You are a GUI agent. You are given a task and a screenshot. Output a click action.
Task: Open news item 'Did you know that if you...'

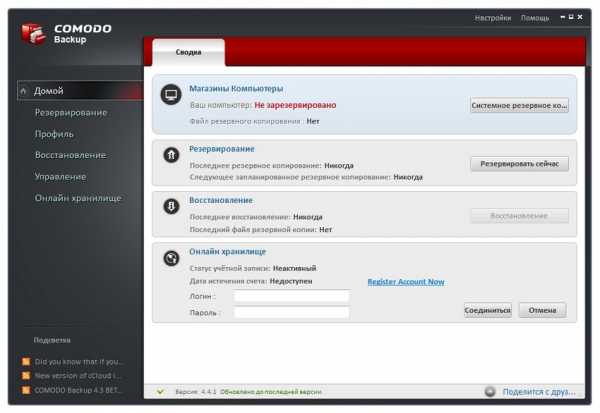79,361
